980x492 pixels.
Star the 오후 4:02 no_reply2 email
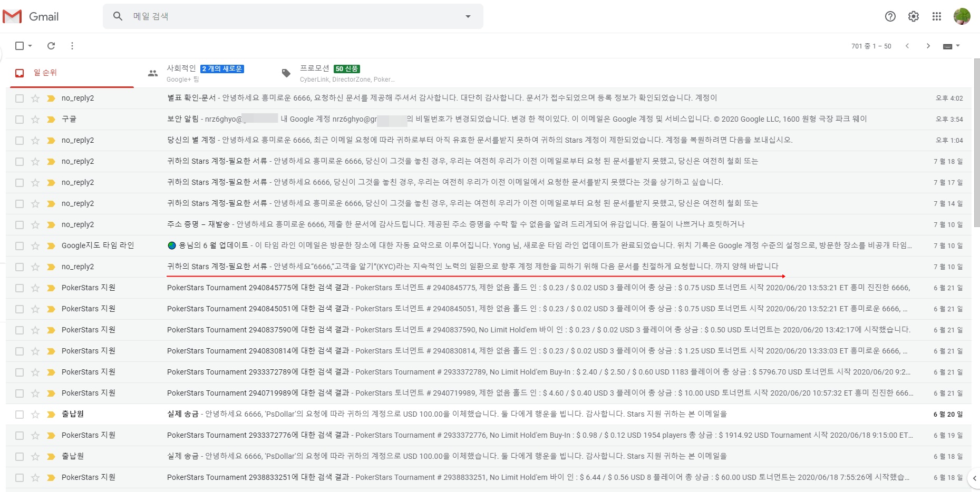point(35,98)
